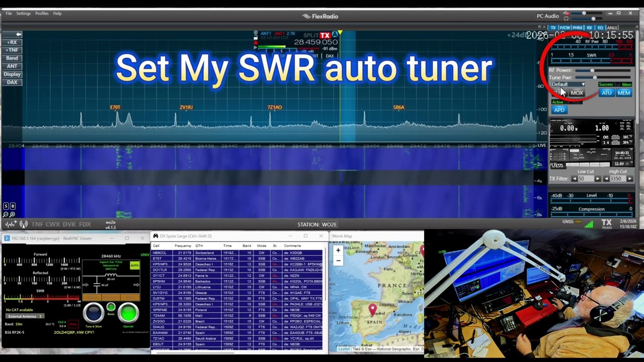
Task: Click the S86A spot label
Action: click(398, 107)
